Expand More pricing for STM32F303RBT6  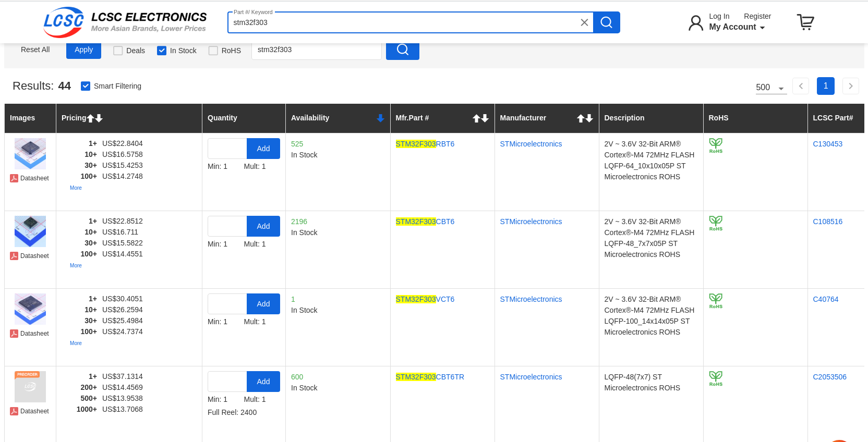pyautogui.click(x=76, y=188)
